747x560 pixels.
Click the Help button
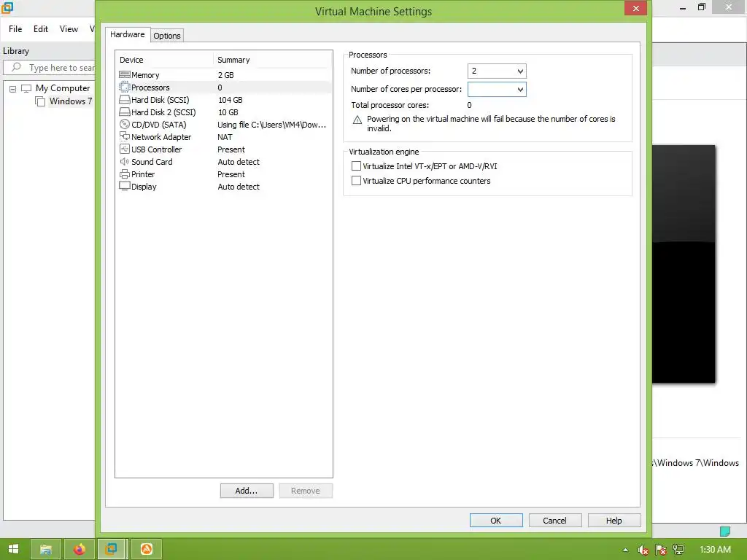614,521
